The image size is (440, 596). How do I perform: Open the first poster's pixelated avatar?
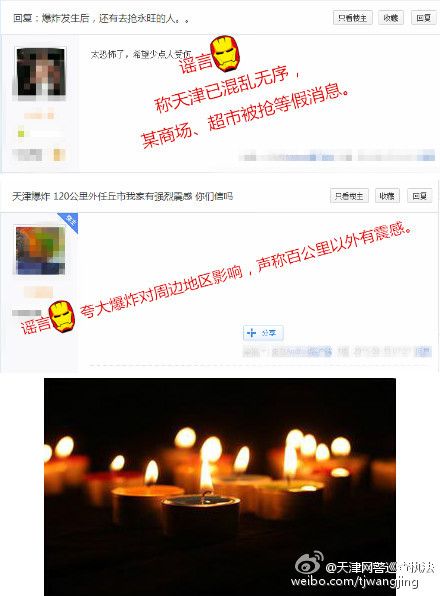tap(41, 71)
